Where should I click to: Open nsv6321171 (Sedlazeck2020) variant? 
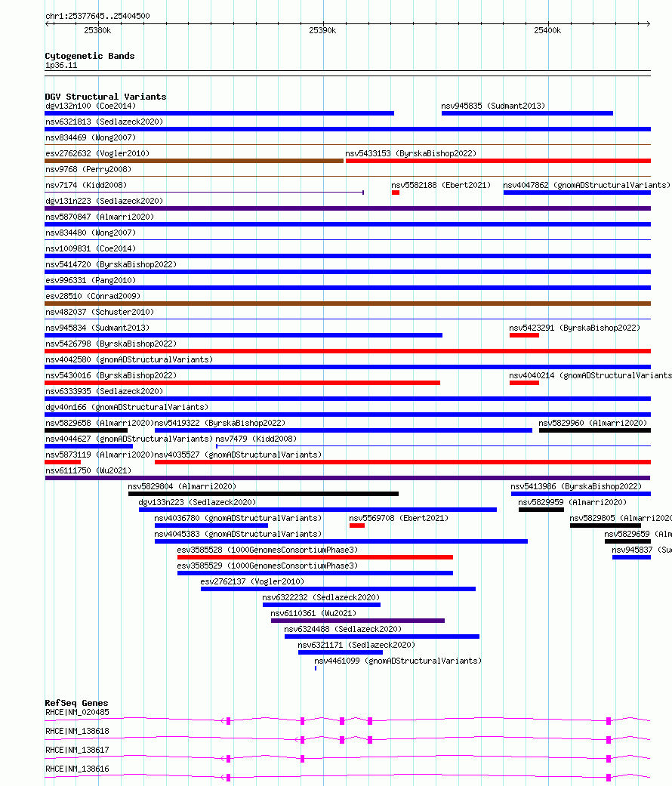(341, 652)
